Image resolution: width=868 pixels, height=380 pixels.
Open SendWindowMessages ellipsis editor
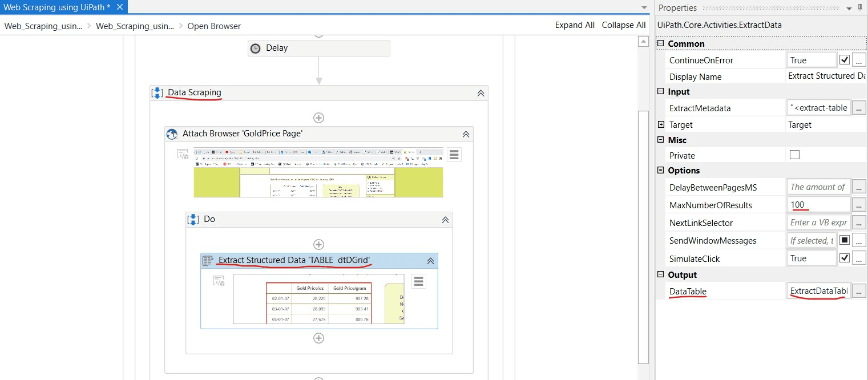pyautogui.click(x=858, y=240)
